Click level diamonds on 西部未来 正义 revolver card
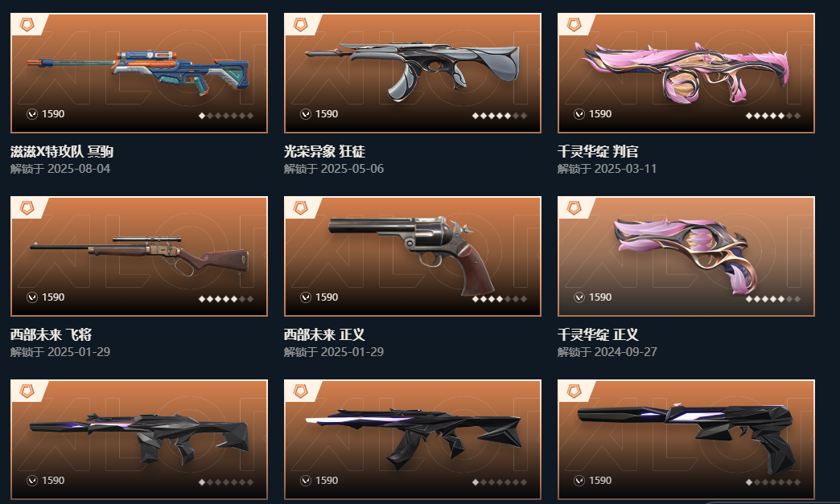The image size is (840, 504). (x=500, y=299)
